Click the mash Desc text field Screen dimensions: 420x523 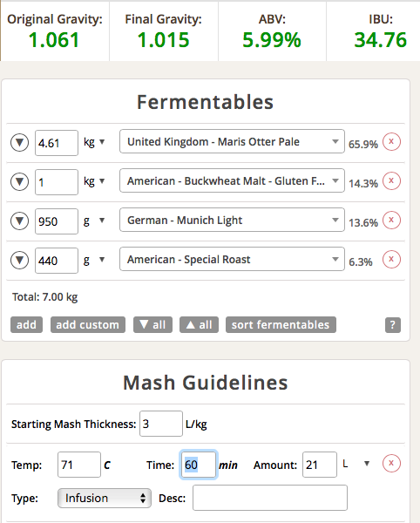[x=270, y=498]
